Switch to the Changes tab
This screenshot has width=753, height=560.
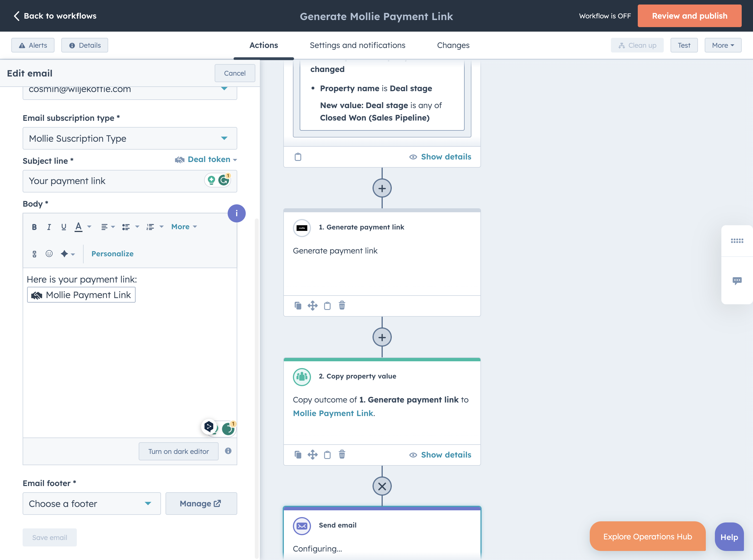[453, 45]
